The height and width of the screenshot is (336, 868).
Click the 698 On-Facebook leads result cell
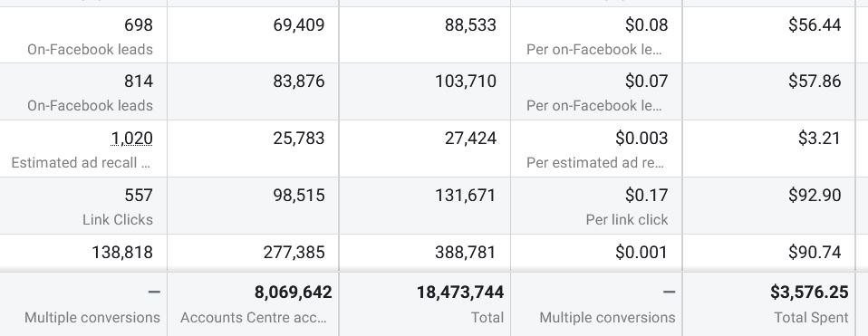click(83, 35)
